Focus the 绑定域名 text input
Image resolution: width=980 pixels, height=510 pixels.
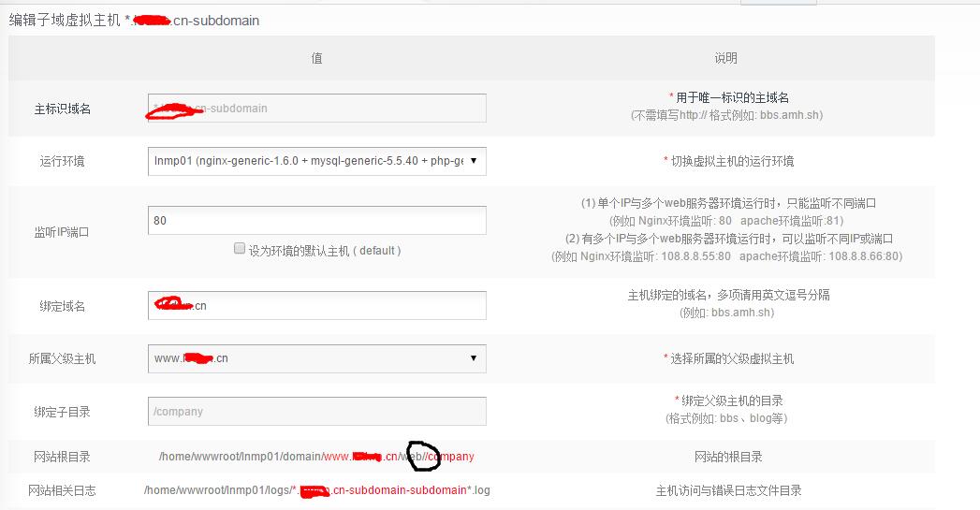click(x=316, y=306)
